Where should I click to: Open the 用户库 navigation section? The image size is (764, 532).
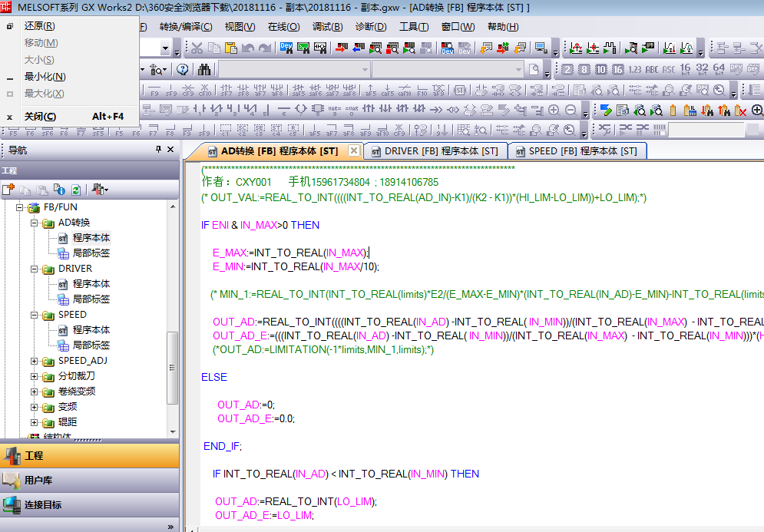(38, 481)
